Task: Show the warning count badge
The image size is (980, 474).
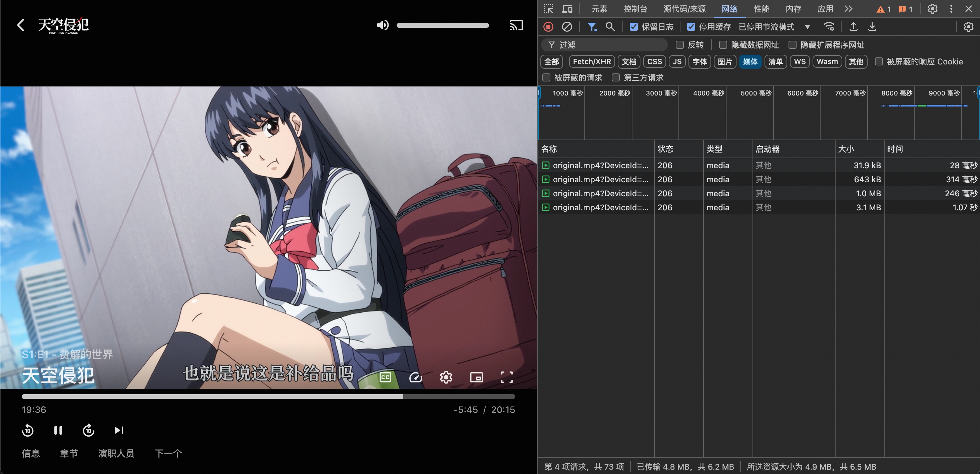Action: (884, 9)
